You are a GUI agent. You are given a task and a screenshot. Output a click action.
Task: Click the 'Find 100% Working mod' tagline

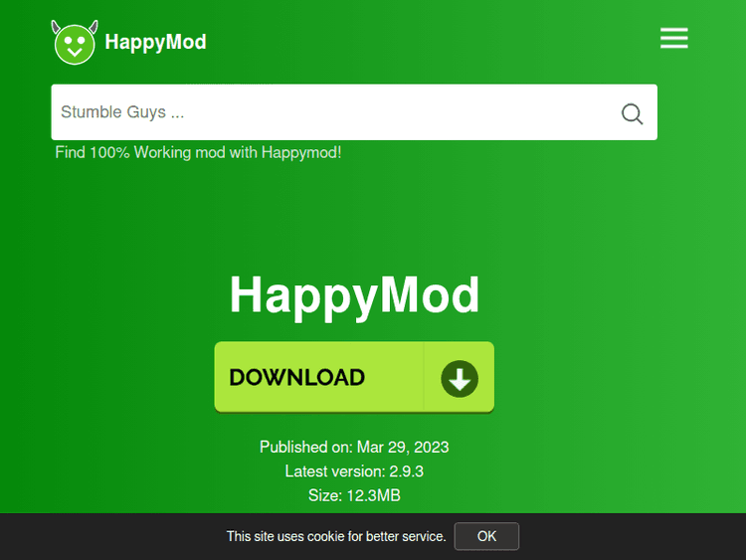coord(198,153)
